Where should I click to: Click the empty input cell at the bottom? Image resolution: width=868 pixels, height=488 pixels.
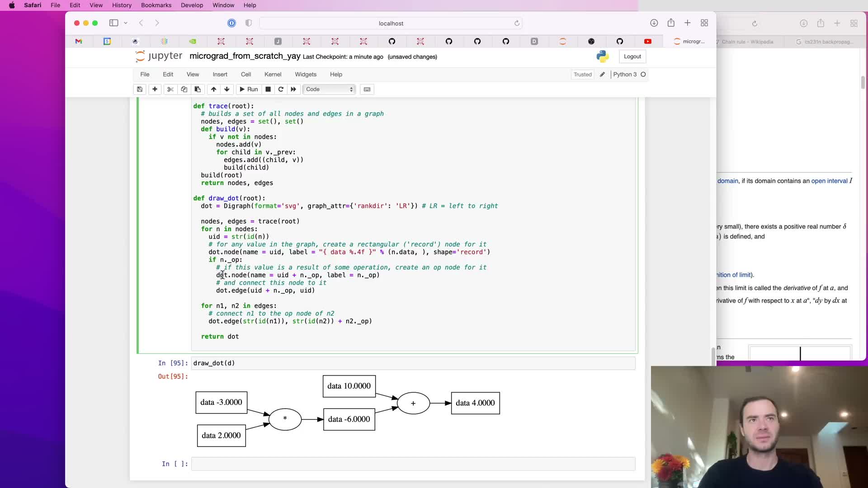click(413, 464)
